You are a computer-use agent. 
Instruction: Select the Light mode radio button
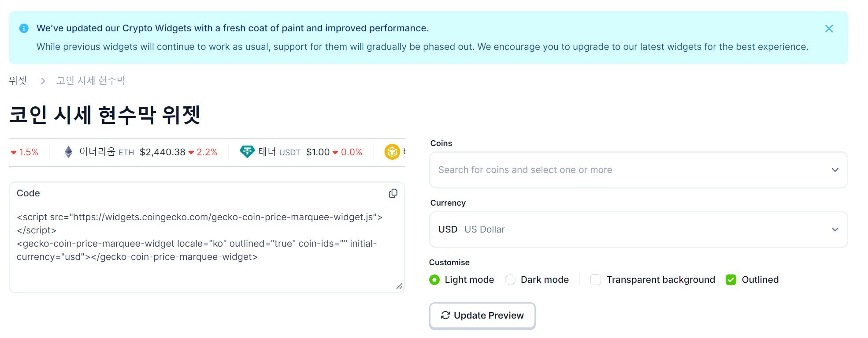click(x=434, y=280)
